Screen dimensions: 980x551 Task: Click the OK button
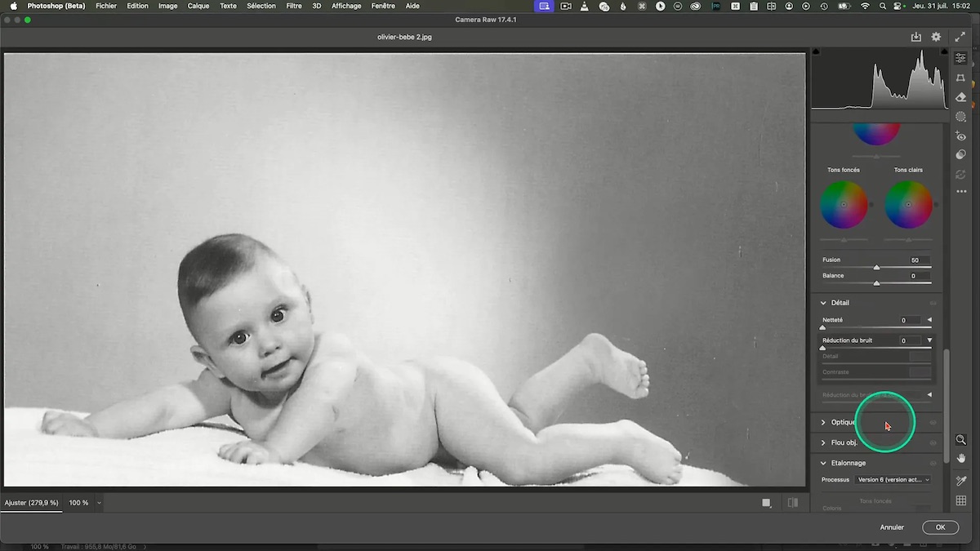pyautogui.click(x=940, y=527)
